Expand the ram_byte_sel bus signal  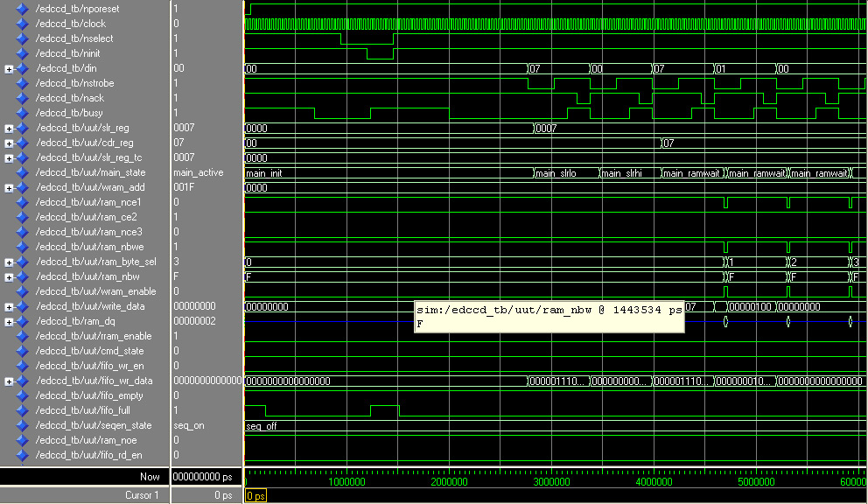(9, 262)
